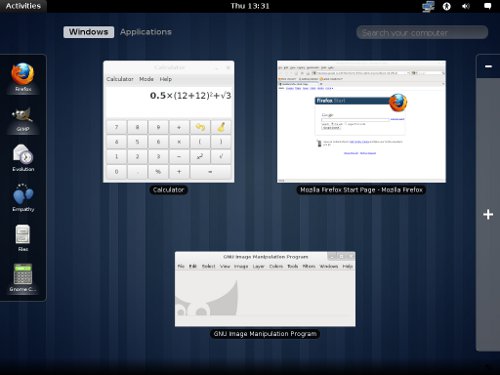Viewport: 500px width, 375px height.
Task: Open the chat notification icon in top bar
Action: [487, 6]
